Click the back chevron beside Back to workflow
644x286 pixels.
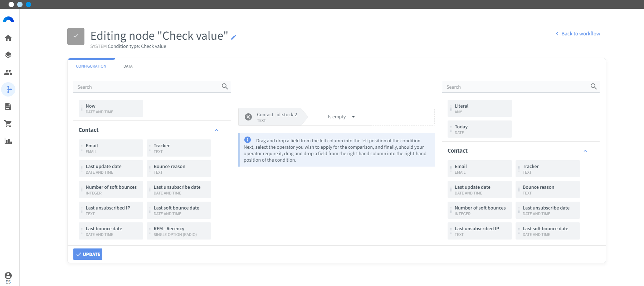pos(557,34)
